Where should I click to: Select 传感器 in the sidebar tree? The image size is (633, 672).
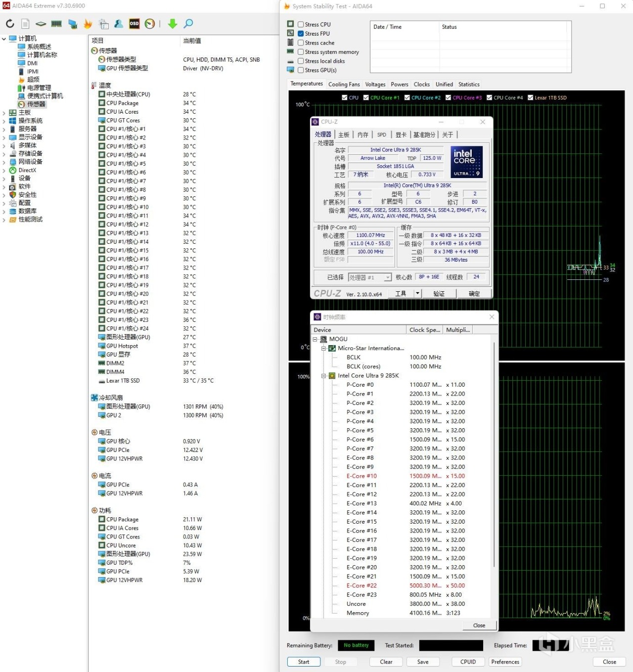pos(36,104)
